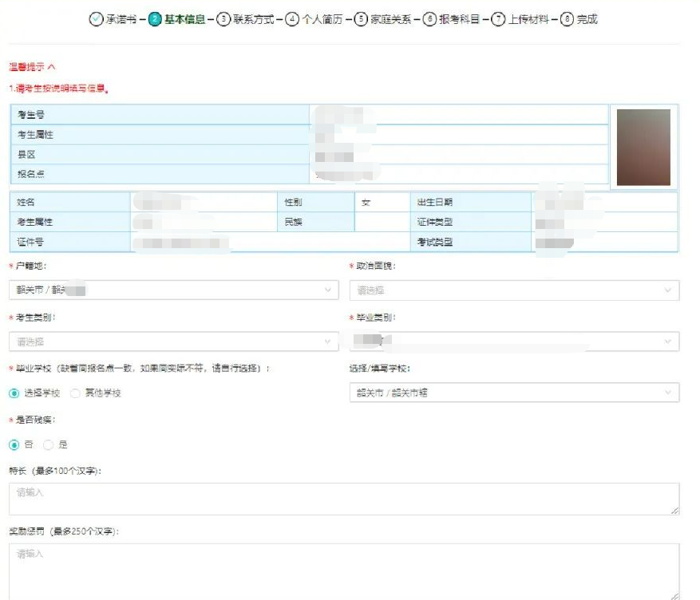Open the 政治面貌 dropdown
700x600 pixels.
click(x=514, y=290)
